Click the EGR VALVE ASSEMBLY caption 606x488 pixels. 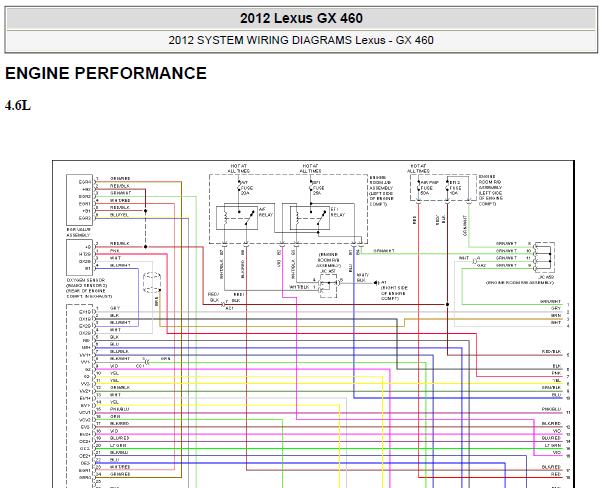pyautogui.click(x=78, y=232)
